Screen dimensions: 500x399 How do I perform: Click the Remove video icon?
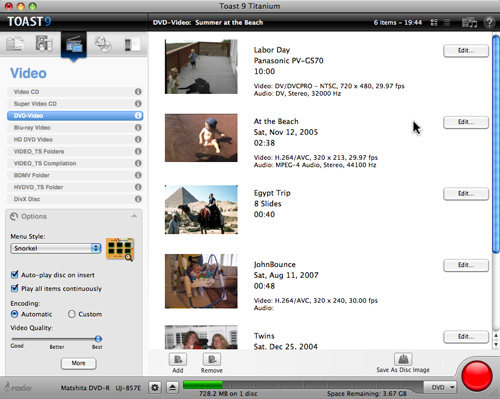212,359
